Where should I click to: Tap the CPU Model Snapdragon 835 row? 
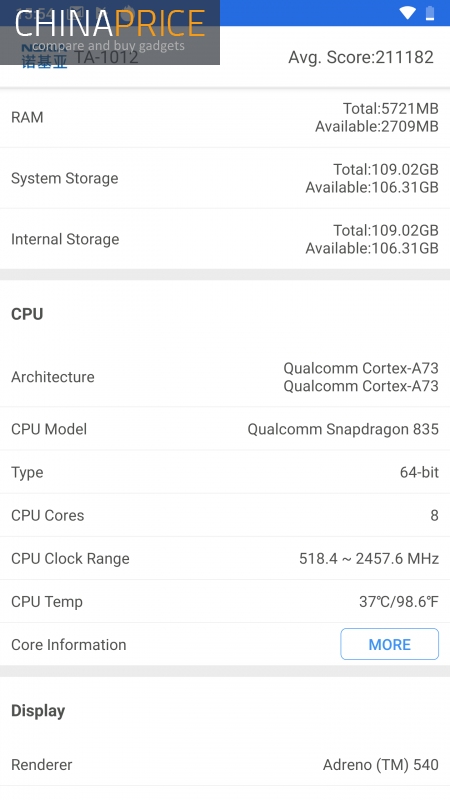(225, 429)
